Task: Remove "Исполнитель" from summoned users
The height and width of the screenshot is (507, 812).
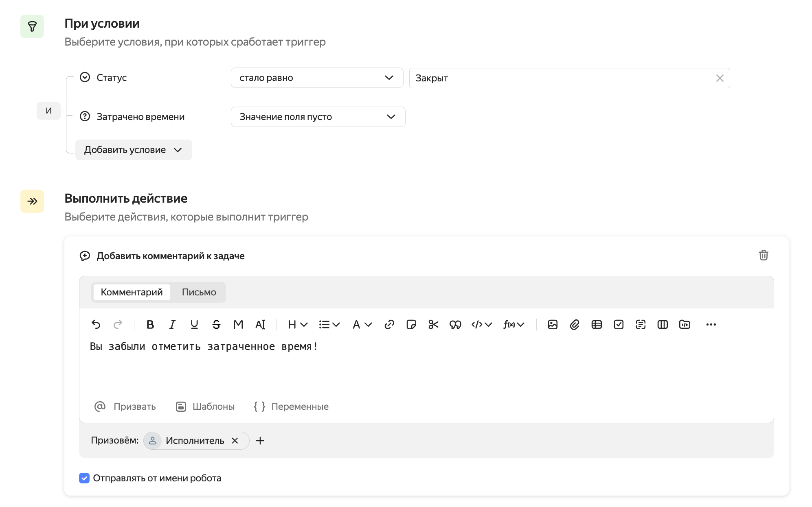Action: (235, 441)
